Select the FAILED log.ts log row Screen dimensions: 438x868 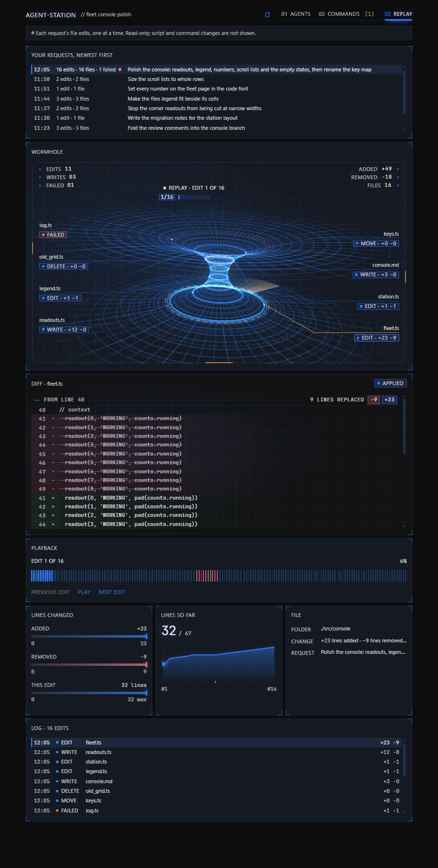coord(217,811)
